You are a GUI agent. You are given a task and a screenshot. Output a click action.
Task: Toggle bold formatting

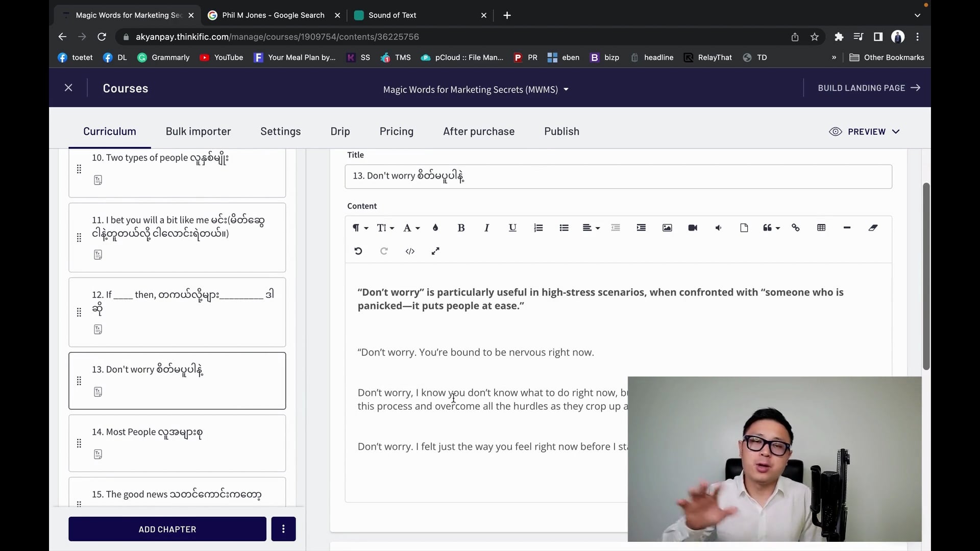coord(461,228)
